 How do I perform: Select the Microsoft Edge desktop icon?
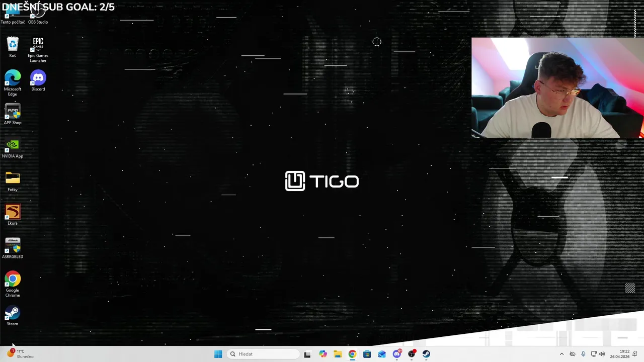13,83
